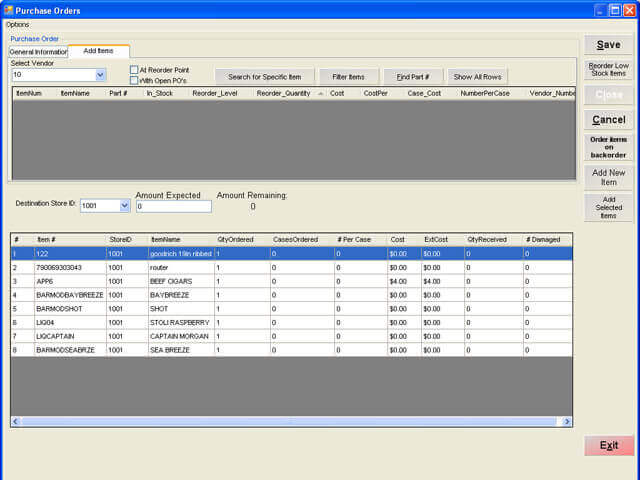
Task: Expand the Destination Store ID combo box
Action: pyautogui.click(x=124, y=206)
